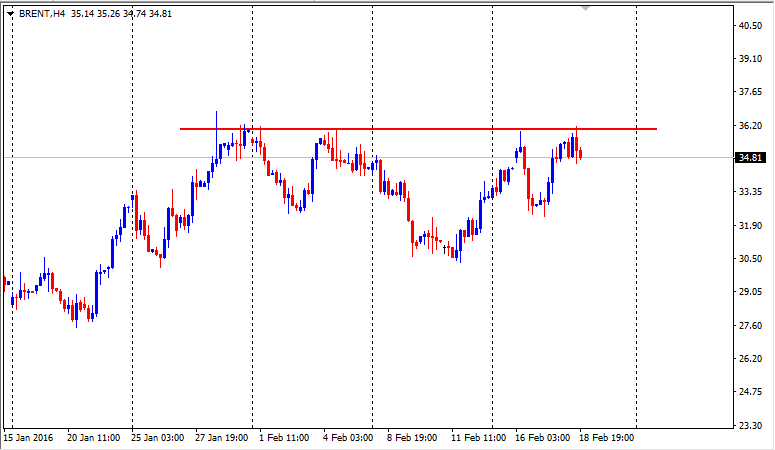775x450 pixels.
Task: Click the 24.75 price scale label
Action: (750, 392)
